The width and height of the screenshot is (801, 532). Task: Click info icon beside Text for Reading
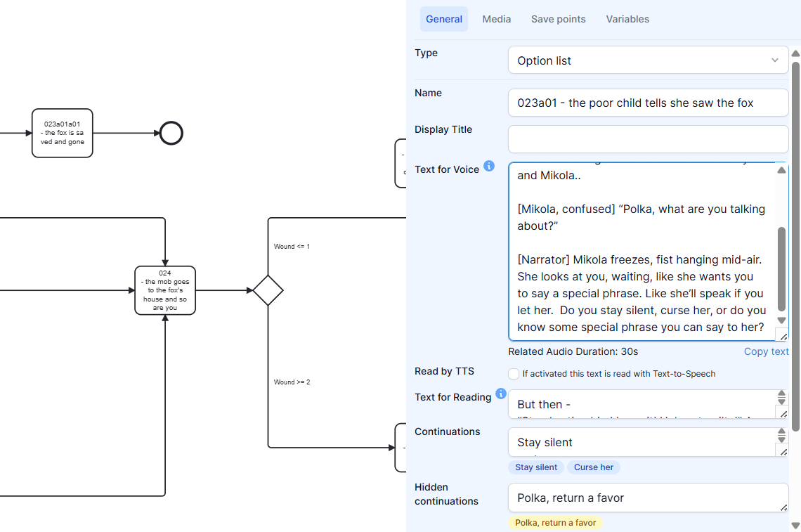501,394
